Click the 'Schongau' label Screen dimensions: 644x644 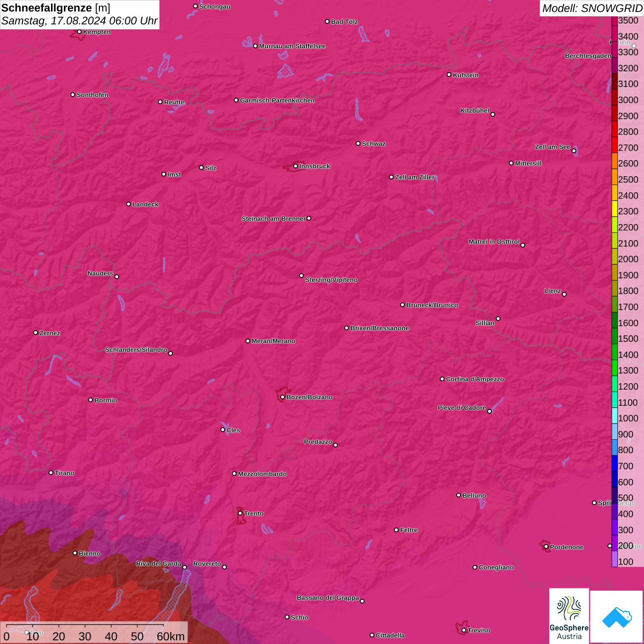tap(215, 6)
